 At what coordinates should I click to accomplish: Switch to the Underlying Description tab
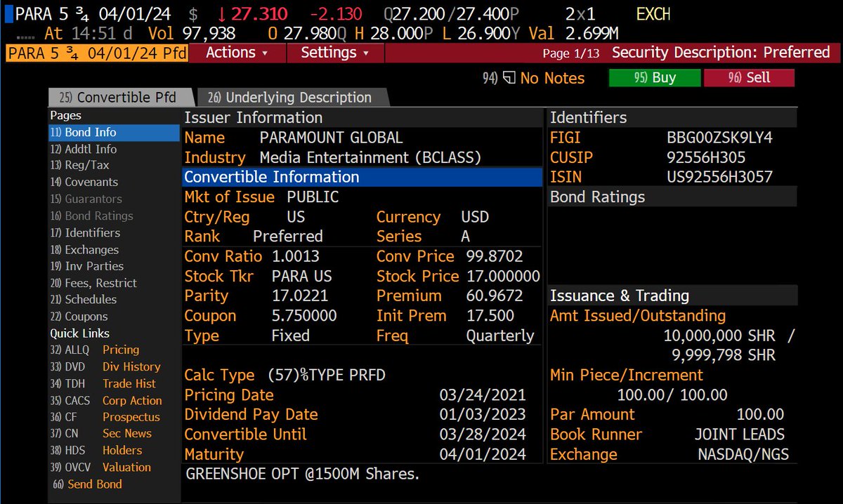(289, 98)
